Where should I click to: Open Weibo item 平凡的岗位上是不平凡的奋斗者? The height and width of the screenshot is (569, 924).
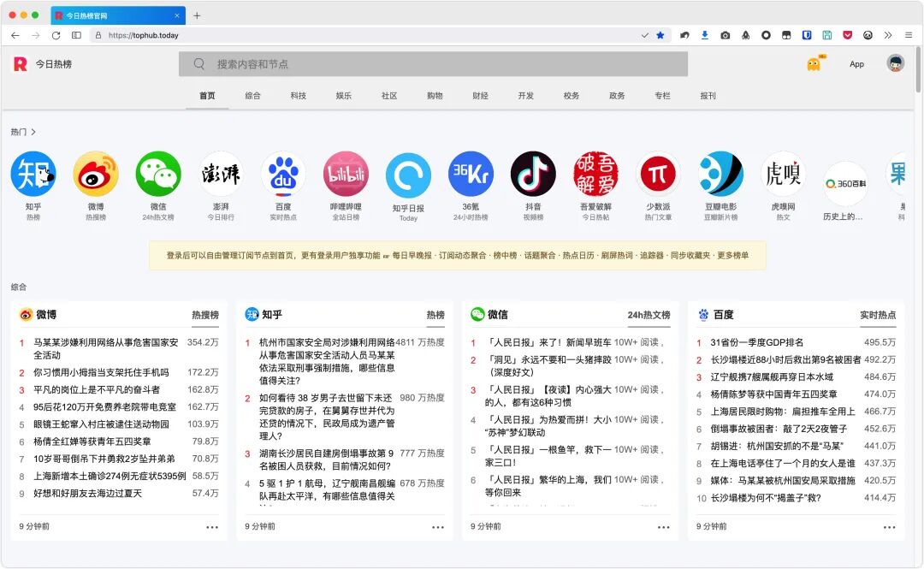(97, 390)
